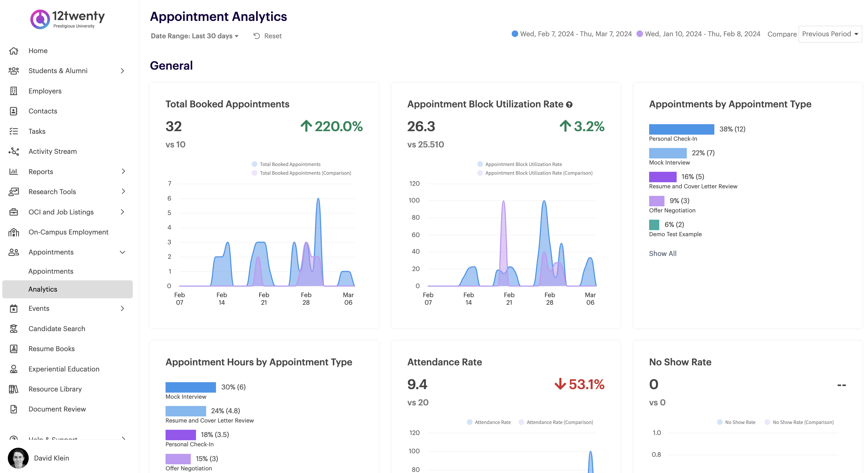
Task: Click Show All under Appointments by Type
Action: click(662, 253)
